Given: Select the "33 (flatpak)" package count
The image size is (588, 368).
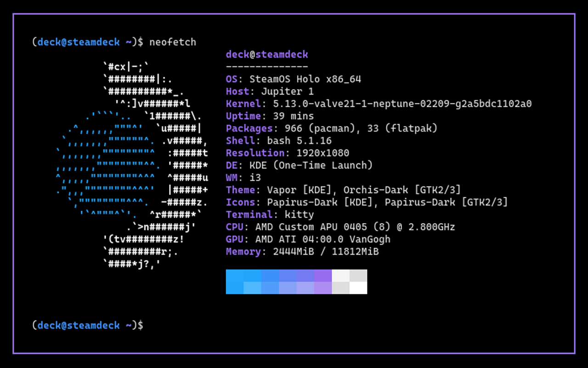Looking at the screenshot, I should click(x=402, y=128).
